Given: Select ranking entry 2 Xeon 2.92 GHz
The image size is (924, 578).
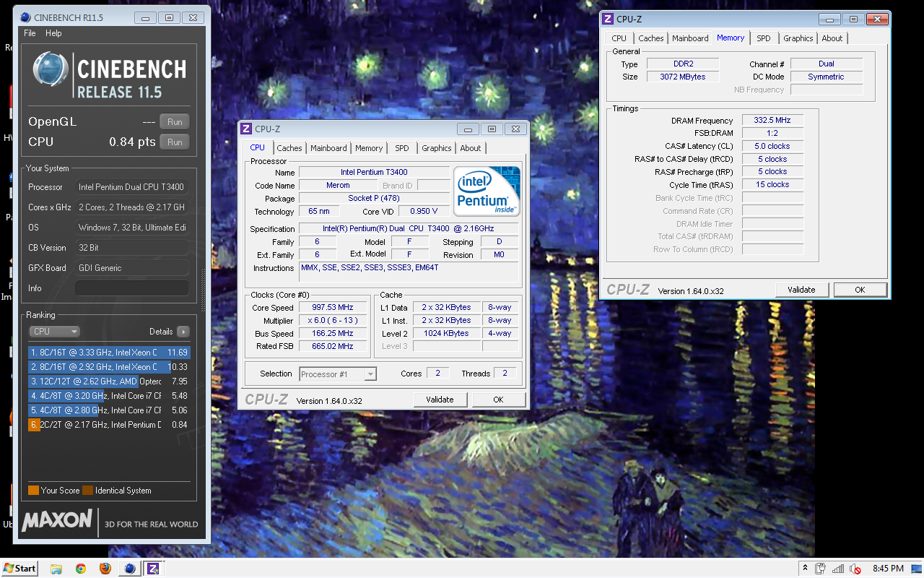Looking at the screenshot, I should click(x=109, y=367).
